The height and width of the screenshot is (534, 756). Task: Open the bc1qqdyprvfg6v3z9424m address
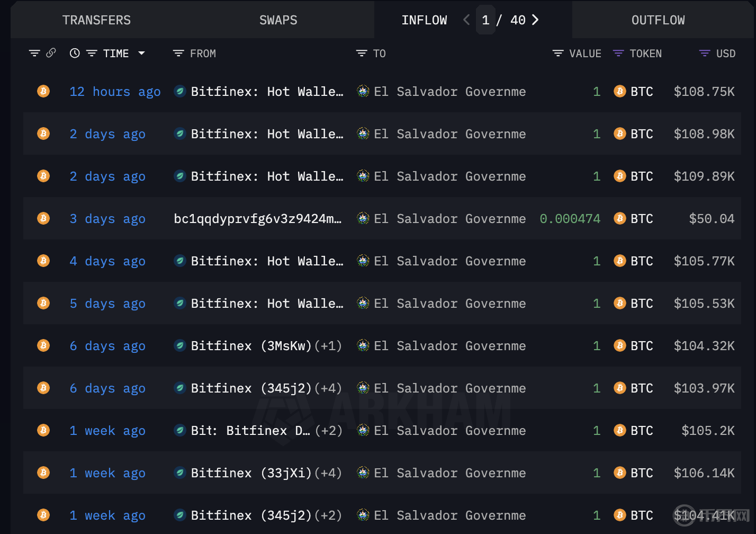tap(257, 219)
